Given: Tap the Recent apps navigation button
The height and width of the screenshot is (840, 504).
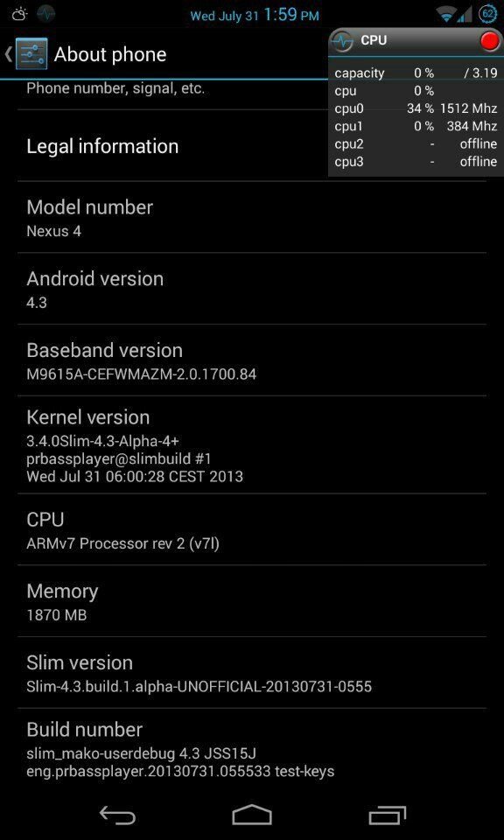Looking at the screenshot, I should (x=388, y=815).
